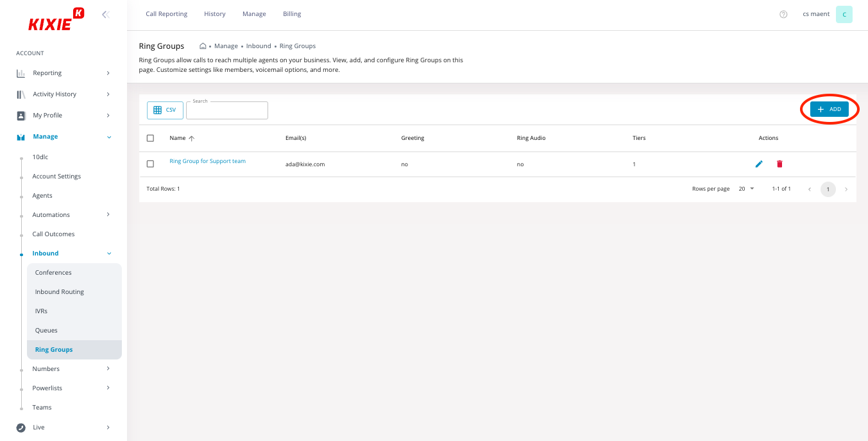Open Inbound Routing page

60,292
